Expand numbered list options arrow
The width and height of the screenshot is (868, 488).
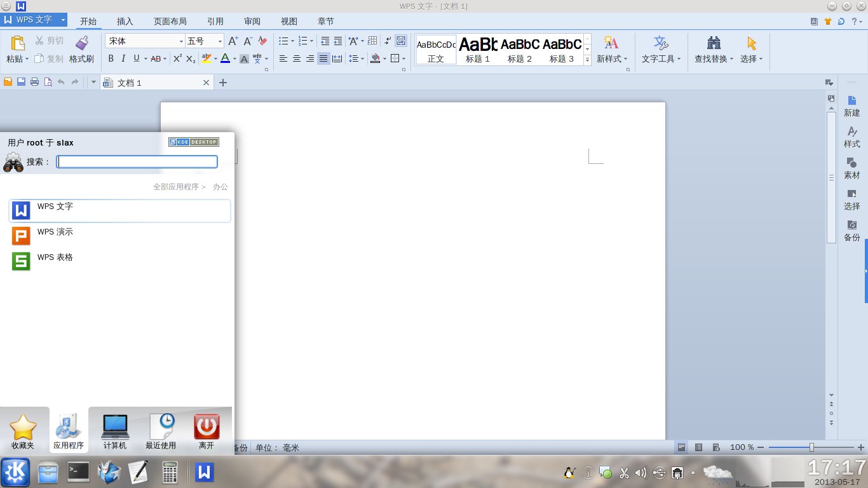coord(311,41)
